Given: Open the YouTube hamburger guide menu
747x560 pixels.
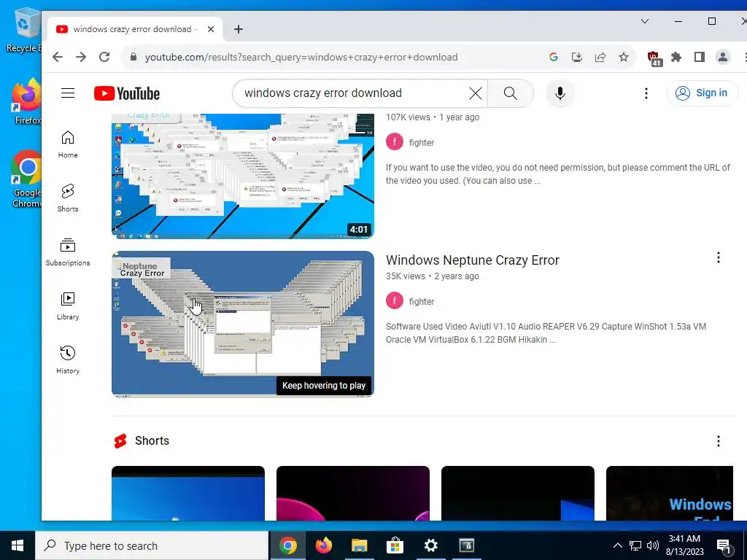Looking at the screenshot, I should (x=68, y=93).
